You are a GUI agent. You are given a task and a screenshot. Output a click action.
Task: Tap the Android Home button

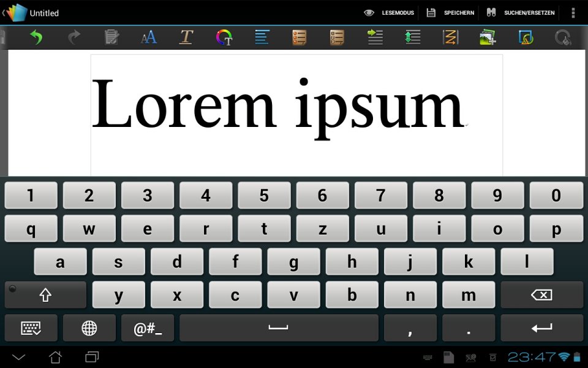[56, 357]
